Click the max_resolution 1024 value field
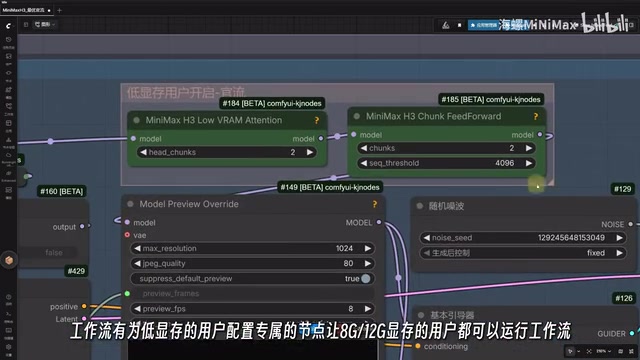The width and height of the screenshot is (640, 360). click(x=252, y=249)
